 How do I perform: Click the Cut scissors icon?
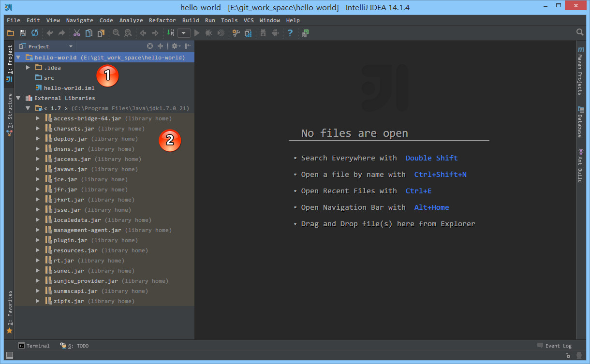pyautogui.click(x=76, y=33)
